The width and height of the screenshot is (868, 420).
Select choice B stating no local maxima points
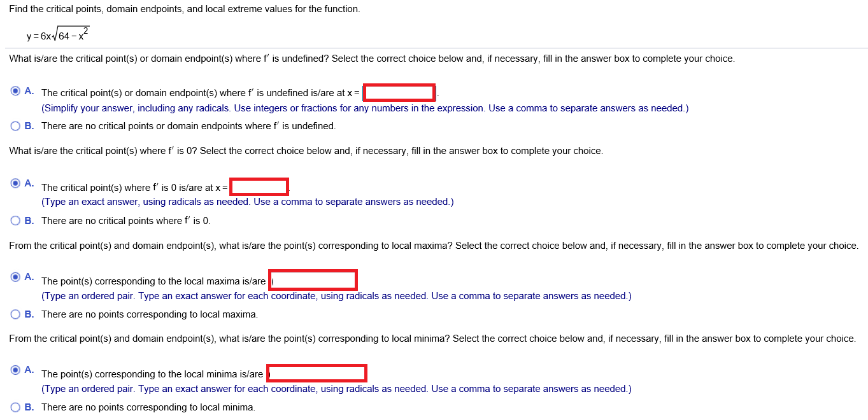pos(15,314)
